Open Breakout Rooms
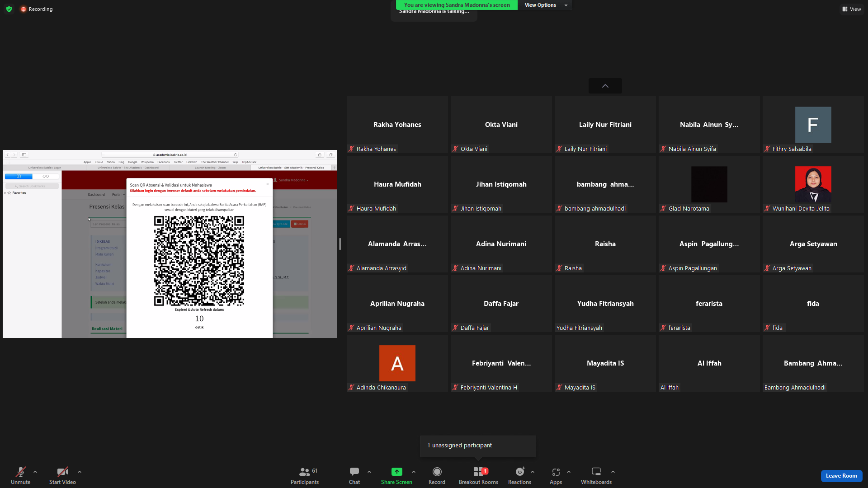 (x=478, y=475)
